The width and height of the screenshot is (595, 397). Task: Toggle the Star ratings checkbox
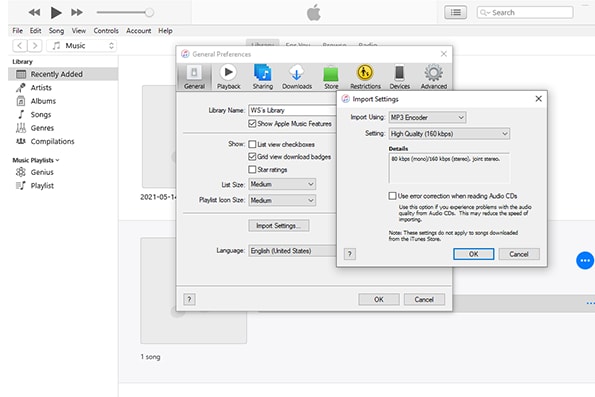point(252,169)
